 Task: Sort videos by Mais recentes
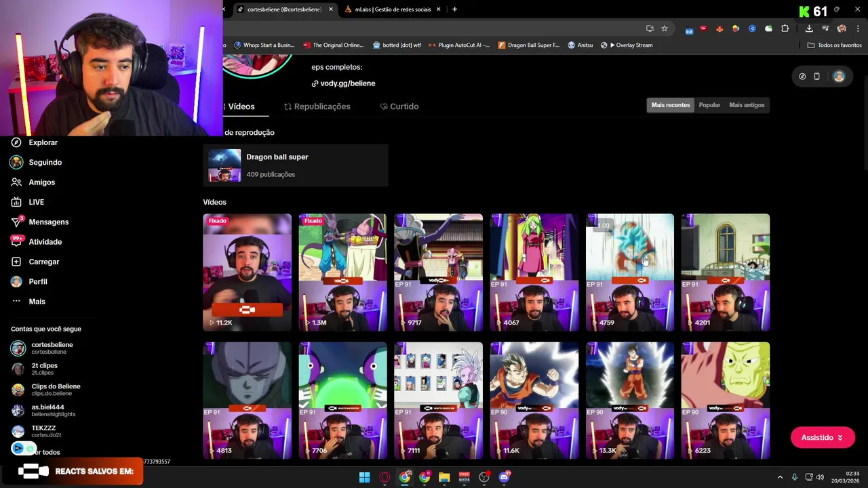pyautogui.click(x=670, y=105)
